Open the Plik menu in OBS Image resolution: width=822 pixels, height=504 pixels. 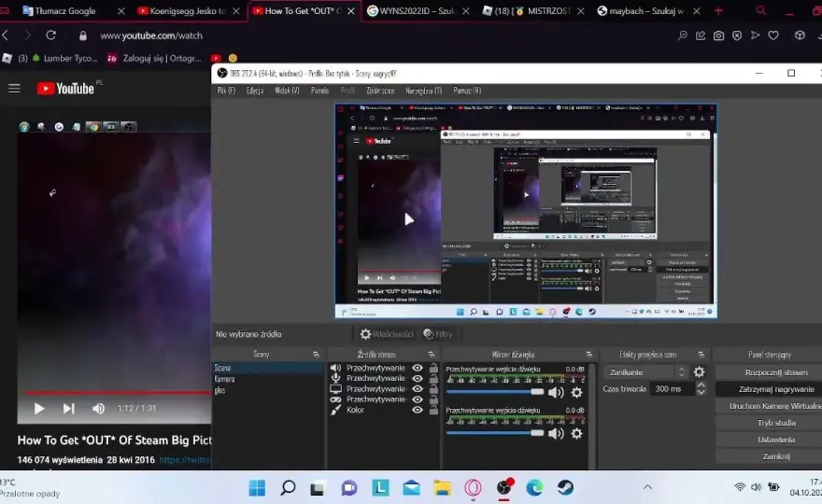(x=226, y=91)
